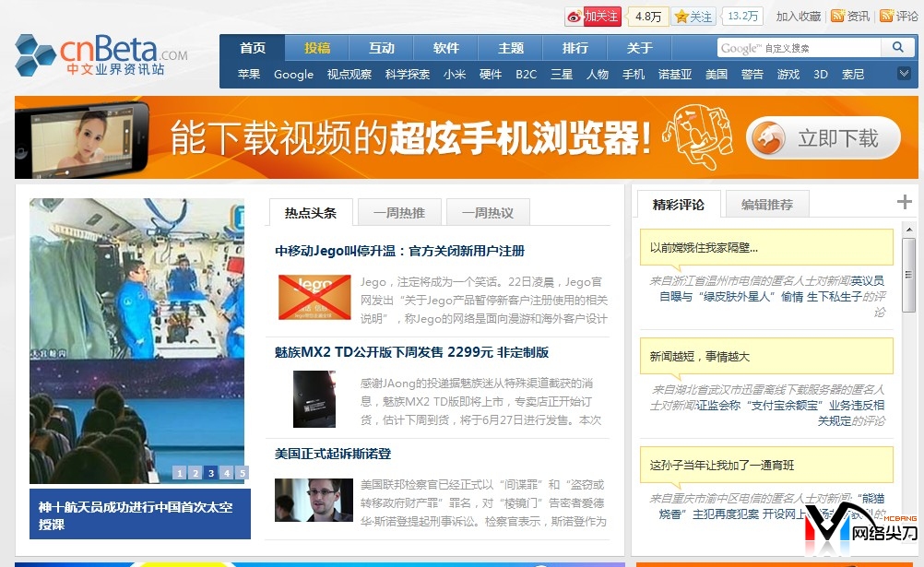The width and height of the screenshot is (924, 567).
Task: Click the Weibo 加关注 follow button
Action: [593, 17]
